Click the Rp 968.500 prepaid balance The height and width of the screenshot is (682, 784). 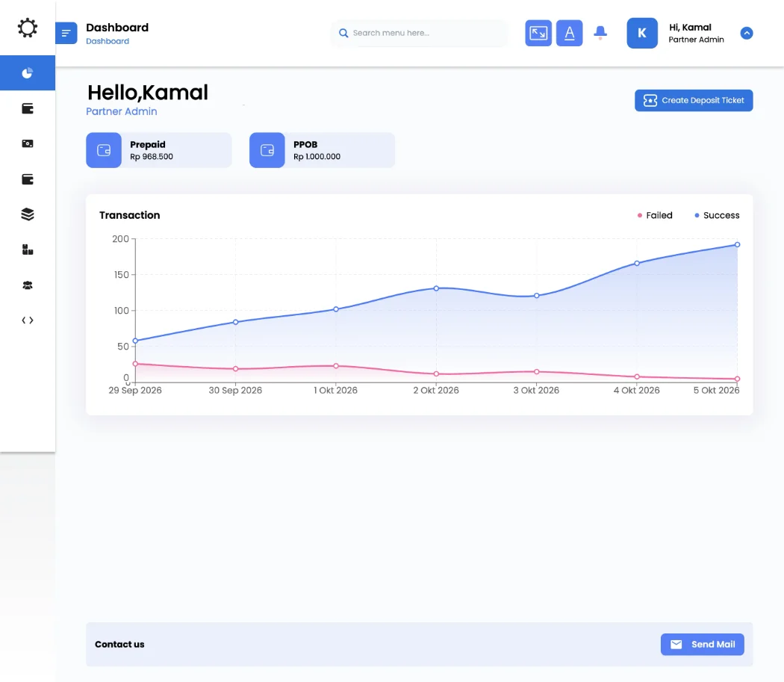tap(152, 157)
